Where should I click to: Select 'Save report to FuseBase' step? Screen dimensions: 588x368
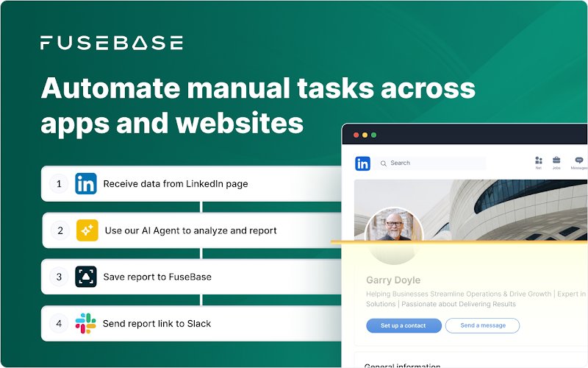tap(191, 277)
